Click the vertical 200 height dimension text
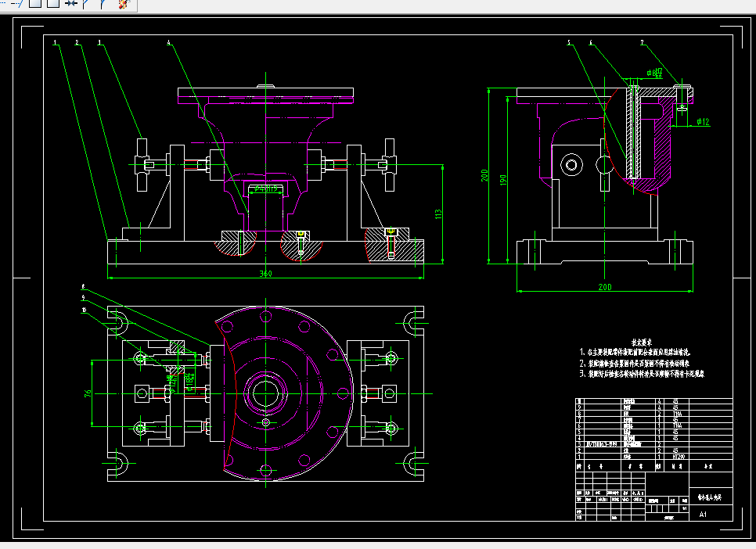This screenshot has height=549, width=756. pos(484,175)
